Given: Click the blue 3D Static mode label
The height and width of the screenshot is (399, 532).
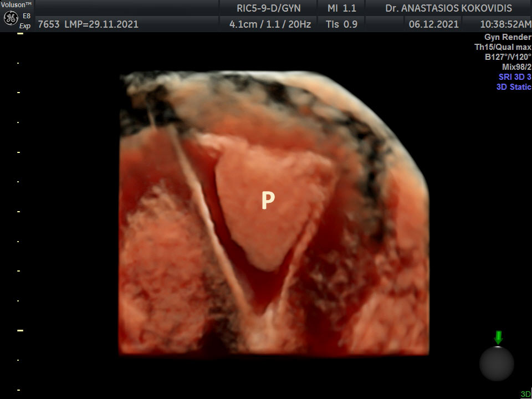Looking at the screenshot, I should click(513, 87).
